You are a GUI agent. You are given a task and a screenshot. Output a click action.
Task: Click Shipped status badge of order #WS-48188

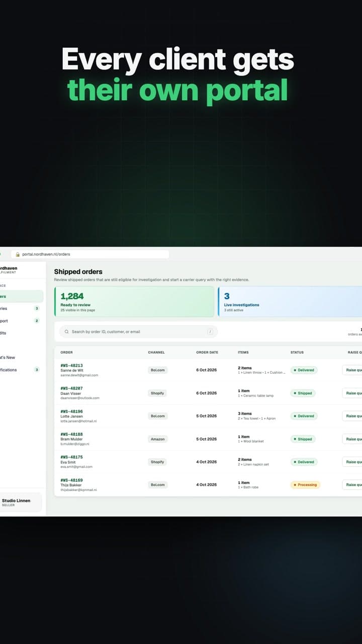point(303,439)
